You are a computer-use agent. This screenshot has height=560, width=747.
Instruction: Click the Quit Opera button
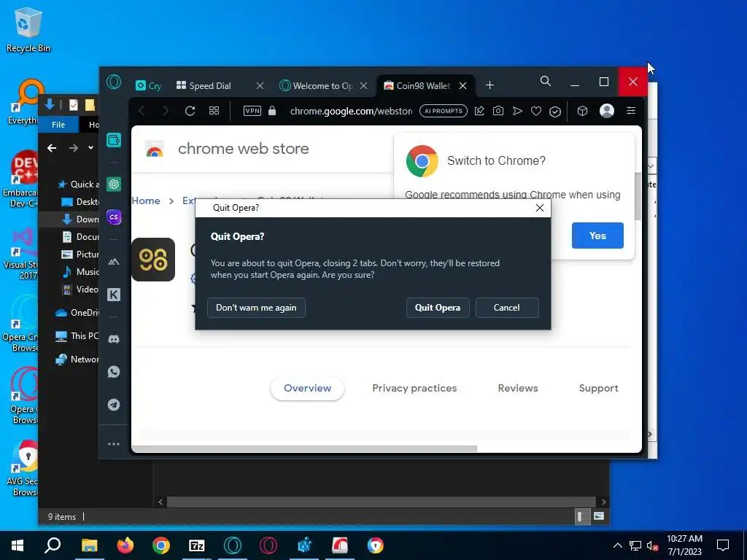click(438, 308)
